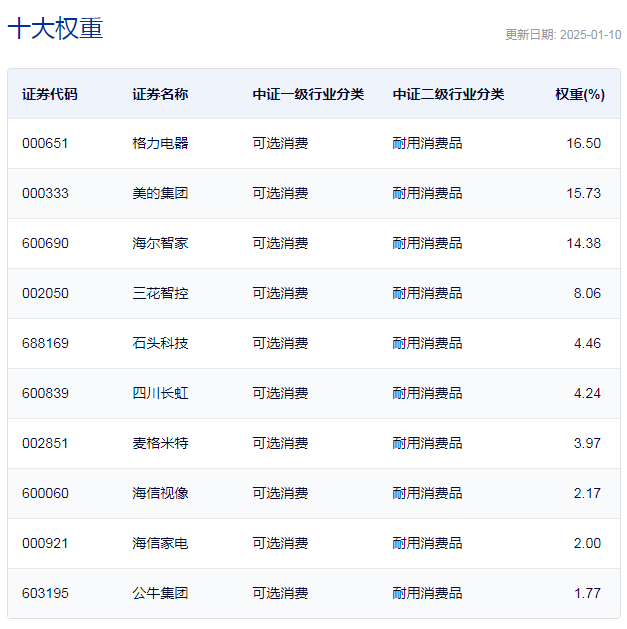The width and height of the screenshot is (627, 629).
Task: Select security code 688169
Action: coord(45,343)
